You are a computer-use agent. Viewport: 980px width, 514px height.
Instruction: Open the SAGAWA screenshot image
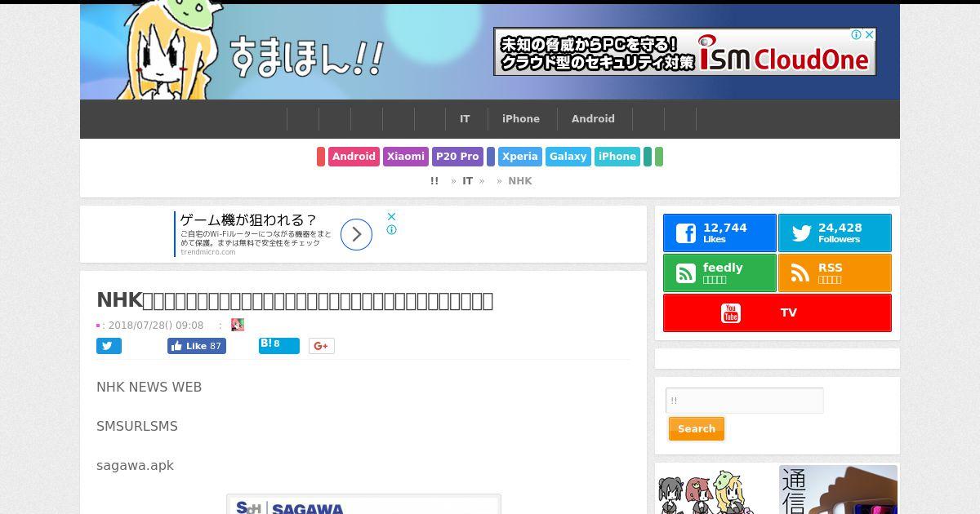click(x=363, y=504)
